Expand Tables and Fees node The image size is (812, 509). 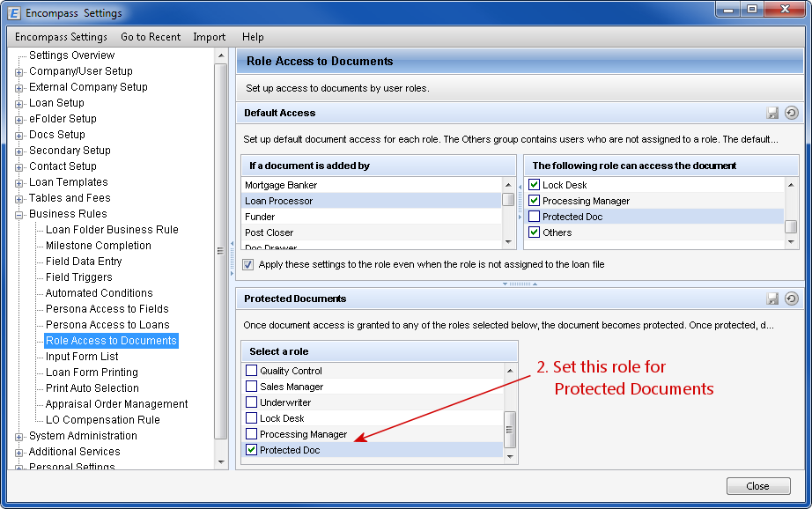coord(18,199)
